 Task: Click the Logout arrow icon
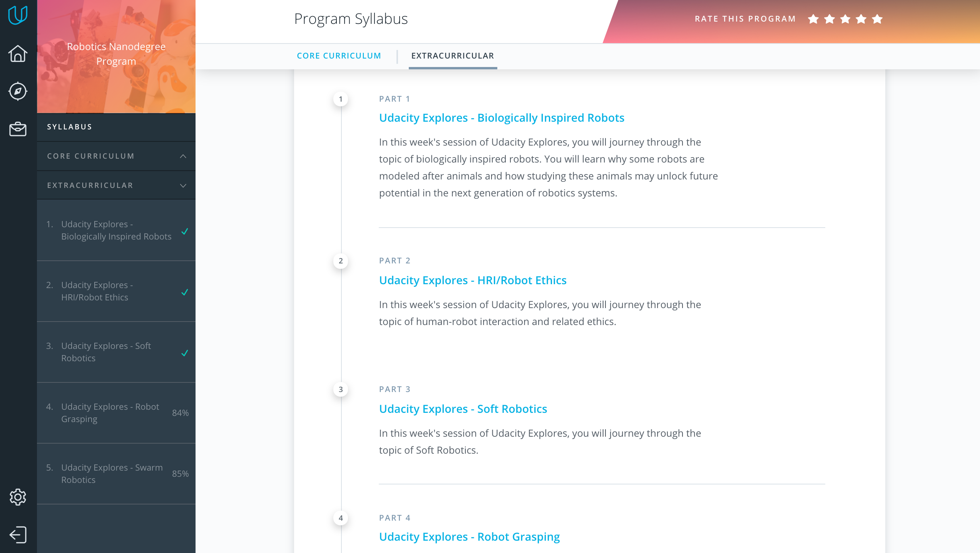point(18,535)
